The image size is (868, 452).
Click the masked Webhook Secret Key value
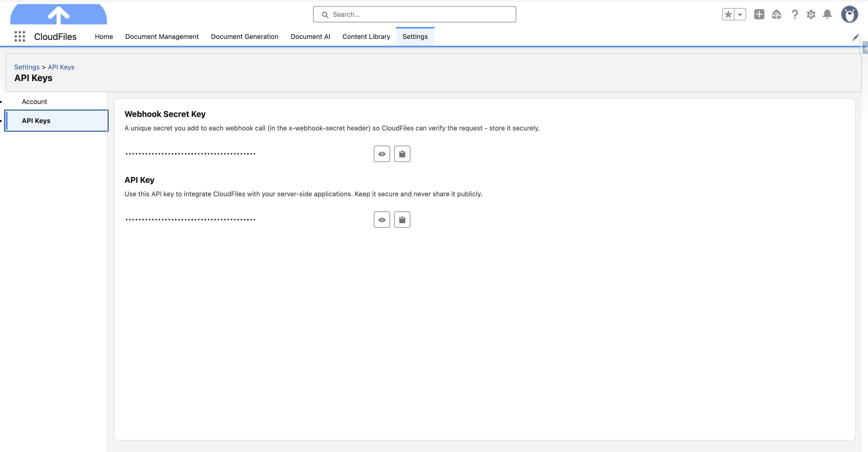click(190, 154)
